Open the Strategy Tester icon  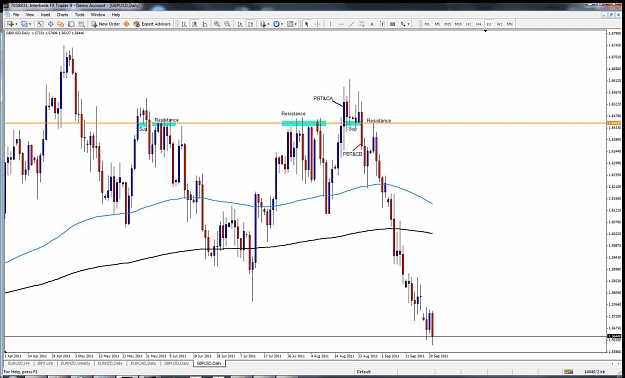(81, 24)
